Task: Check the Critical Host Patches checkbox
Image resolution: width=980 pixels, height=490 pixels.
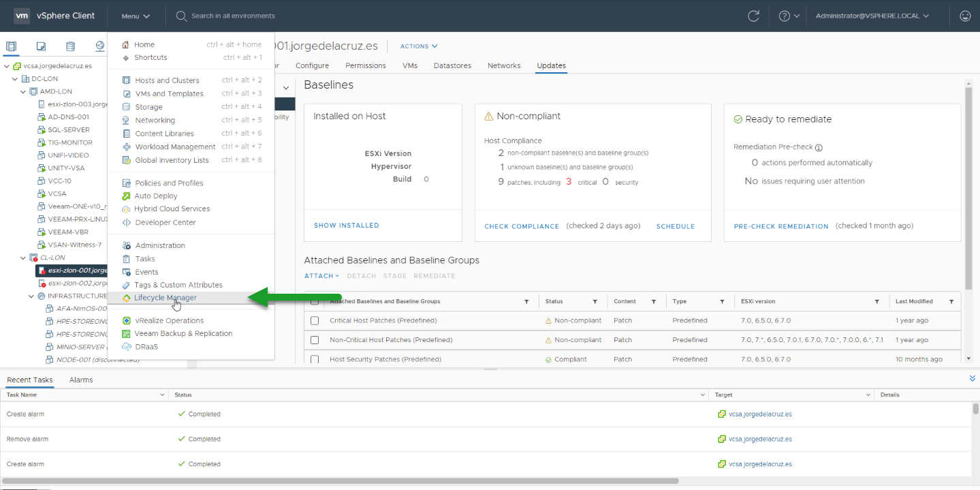Action: point(315,320)
